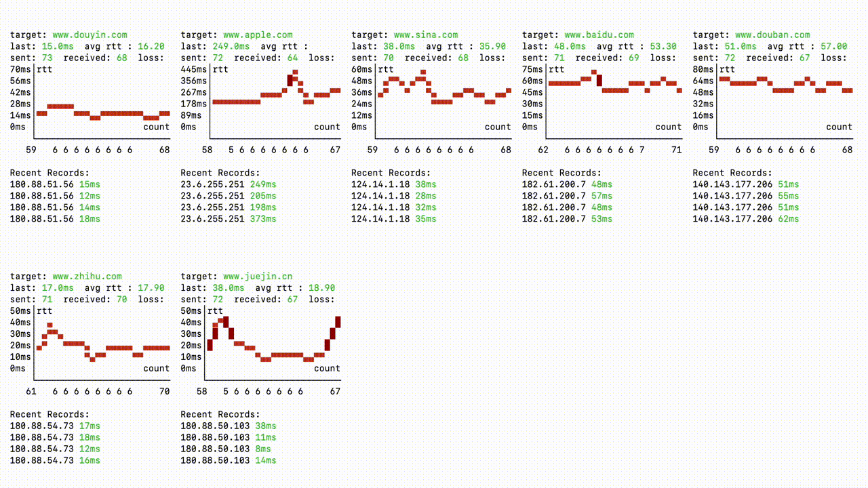Click the last value 17.0ms for zhihu

[x=58, y=287]
